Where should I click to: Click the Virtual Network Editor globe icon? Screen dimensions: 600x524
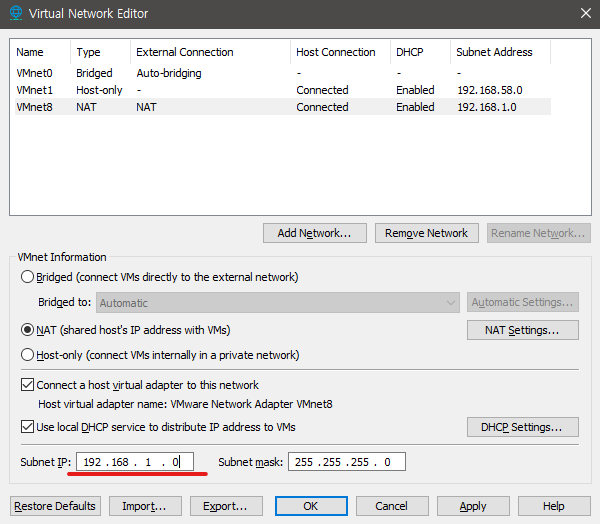point(16,13)
